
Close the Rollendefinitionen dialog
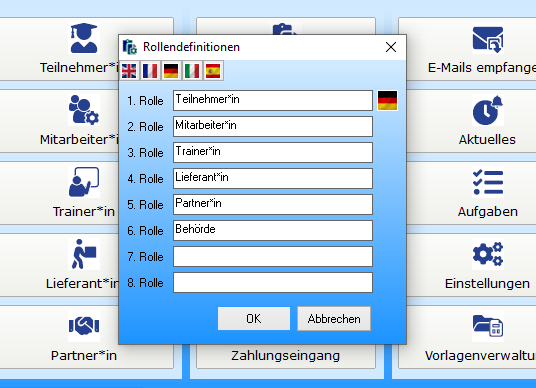(x=391, y=47)
